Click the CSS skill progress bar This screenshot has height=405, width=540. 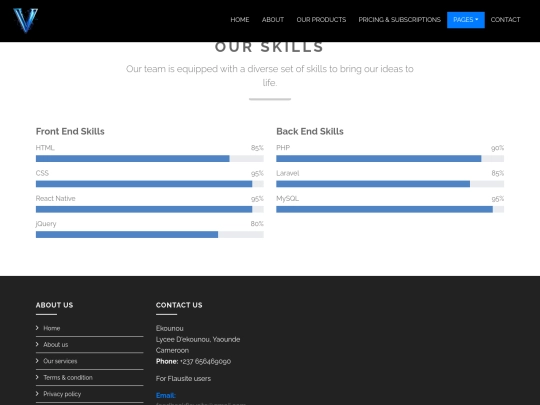pos(150,184)
